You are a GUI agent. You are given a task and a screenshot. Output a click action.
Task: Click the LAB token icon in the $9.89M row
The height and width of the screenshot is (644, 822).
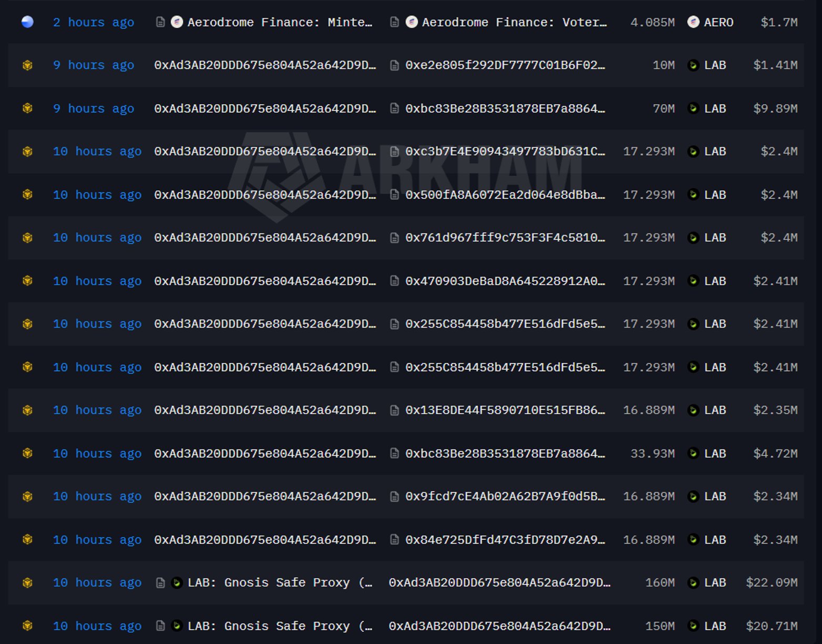(693, 108)
